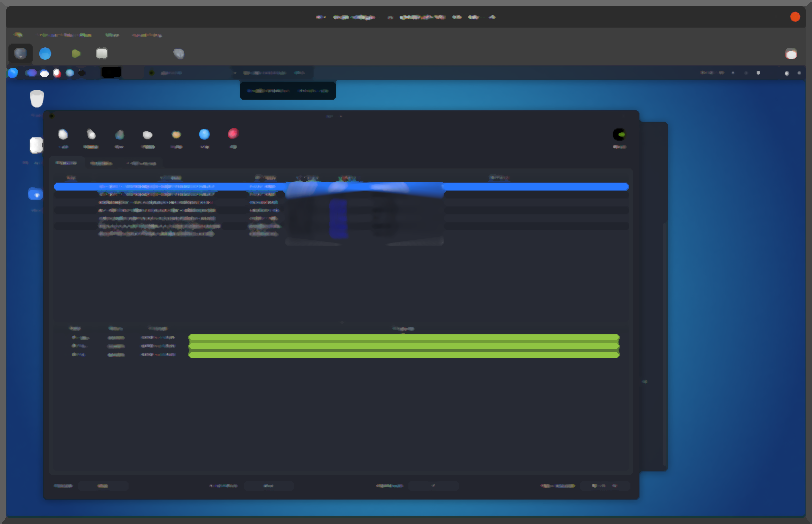Click the green play button in VM toolbar

(x=76, y=53)
